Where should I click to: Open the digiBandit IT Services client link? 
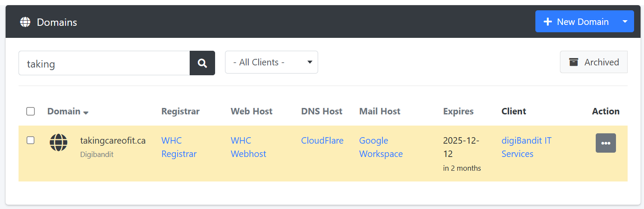pyautogui.click(x=526, y=147)
